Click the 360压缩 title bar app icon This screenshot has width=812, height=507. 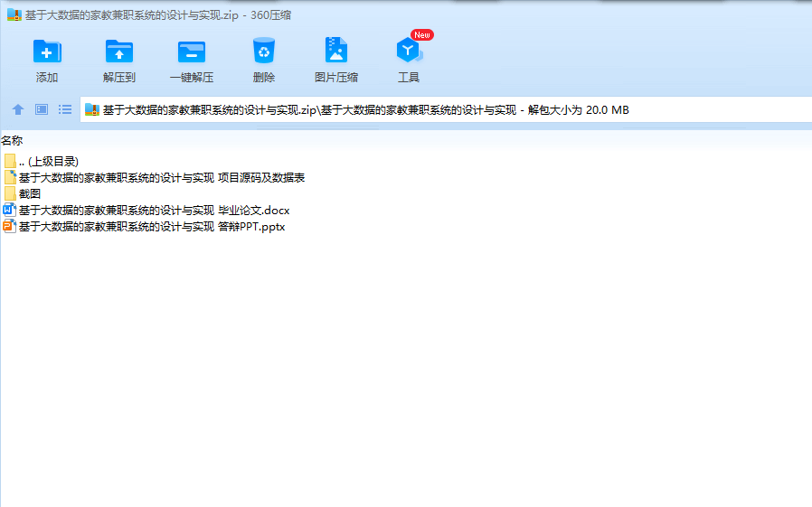pos(14,15)
